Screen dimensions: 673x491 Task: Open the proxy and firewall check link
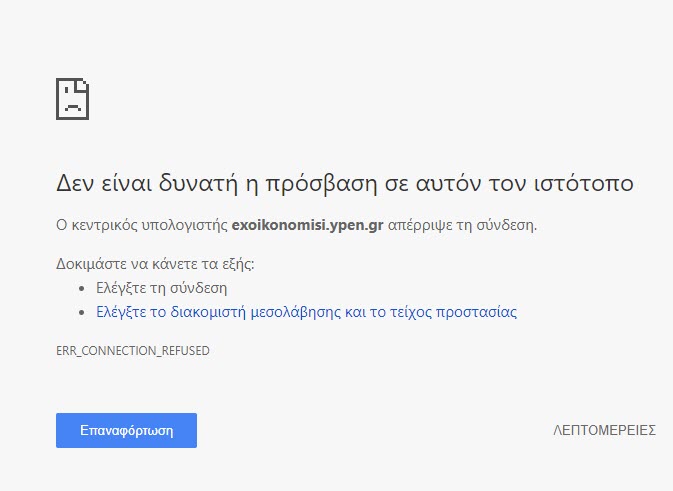pyautogui.click(x=306, y=312)
